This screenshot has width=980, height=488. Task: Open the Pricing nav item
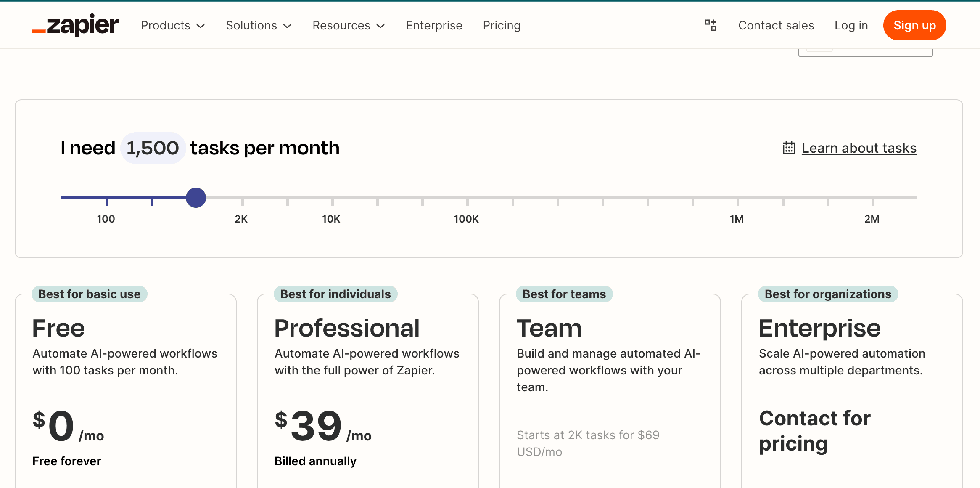(x=502, y=25)
